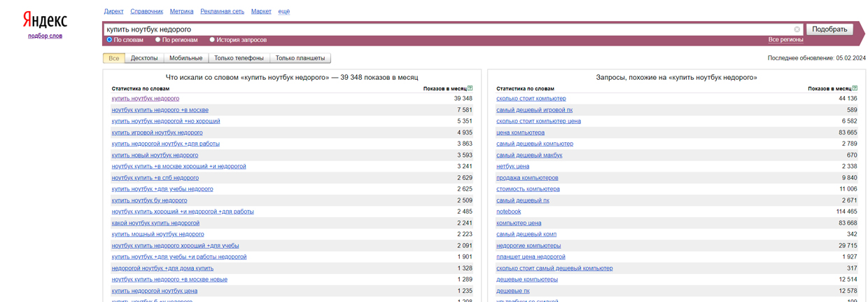Click the Яндекс logo

45,20
